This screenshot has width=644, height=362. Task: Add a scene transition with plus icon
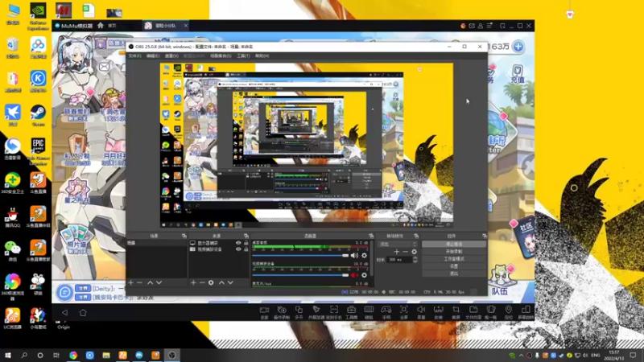coord(396,252)
